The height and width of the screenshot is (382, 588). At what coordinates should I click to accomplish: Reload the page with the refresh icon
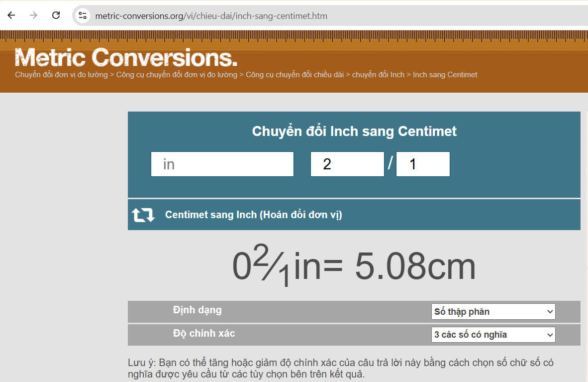point(56,15)
